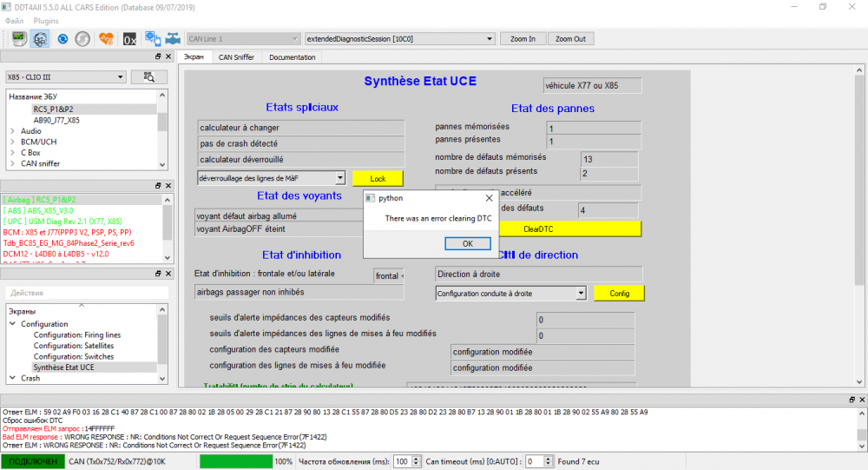The height and width of the screenshot is (470, 868).
Task: Open Configuration: Switches screen
Action: point(74,356)
